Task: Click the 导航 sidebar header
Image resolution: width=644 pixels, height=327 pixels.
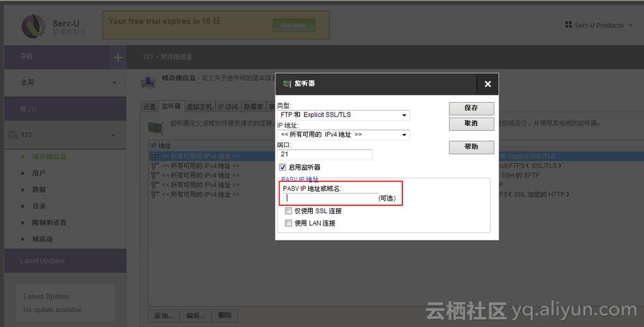Action: 57,57
